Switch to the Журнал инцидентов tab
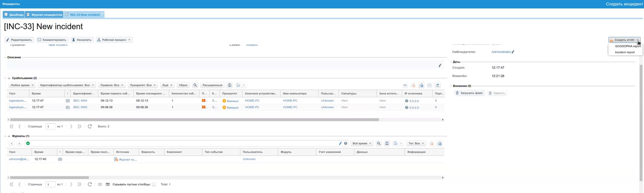 pos(44,15)
